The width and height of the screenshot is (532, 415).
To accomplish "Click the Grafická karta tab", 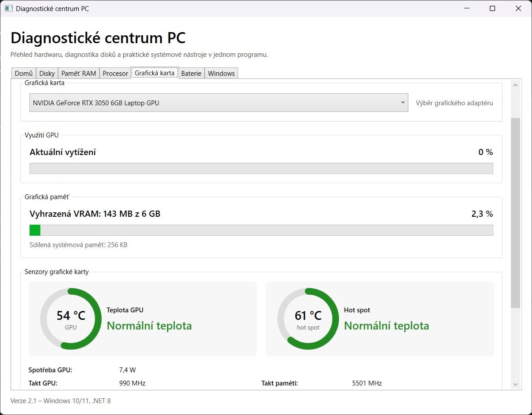I will coord(154,73).
